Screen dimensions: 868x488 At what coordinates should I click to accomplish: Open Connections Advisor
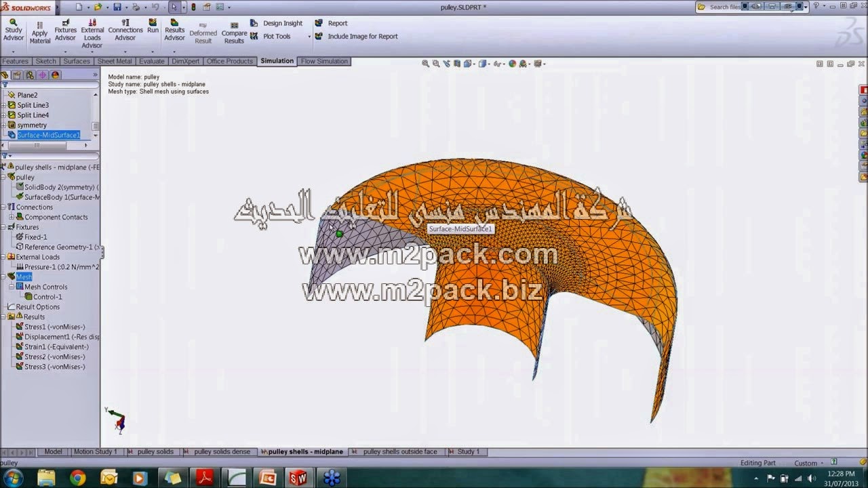click(125, 30)
